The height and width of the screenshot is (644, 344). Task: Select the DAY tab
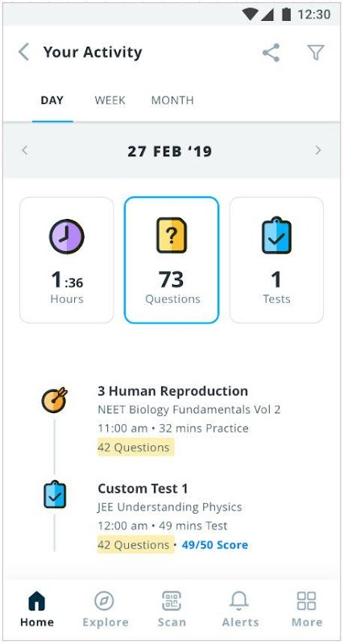click(52, 100)
